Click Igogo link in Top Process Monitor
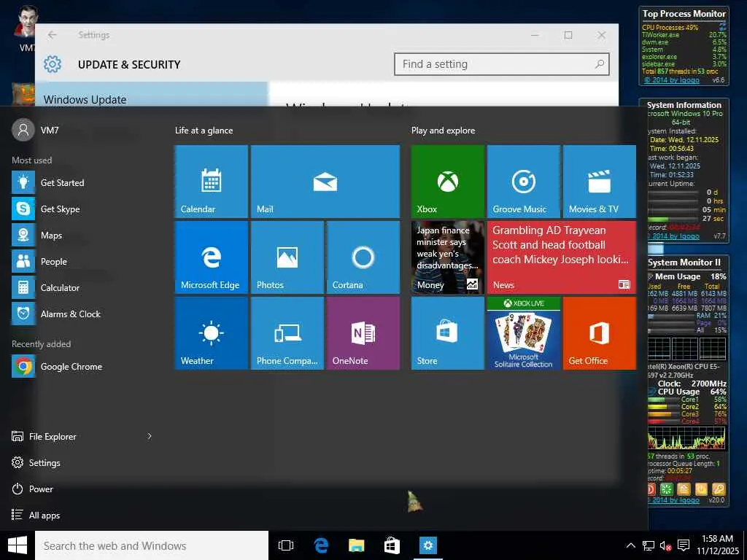The width and height of the screenshot is (747, 560). click(672, 80)
